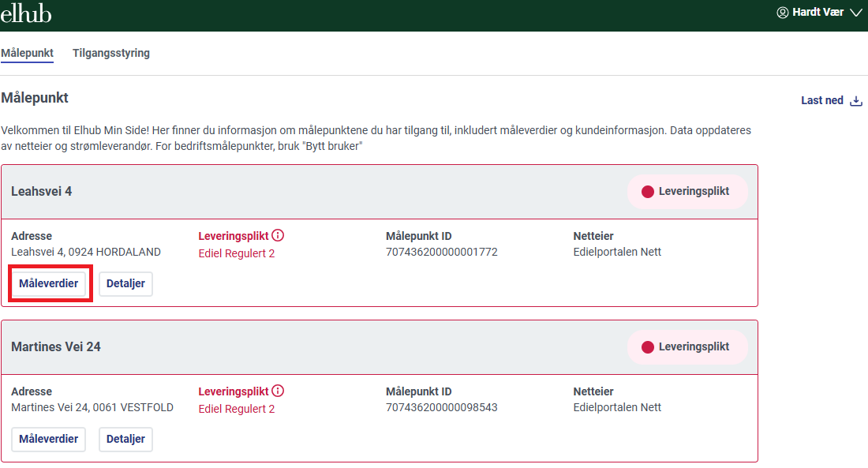Click the Last ned download icon
This screenshot has width=868, height=468.
(856, 101)
